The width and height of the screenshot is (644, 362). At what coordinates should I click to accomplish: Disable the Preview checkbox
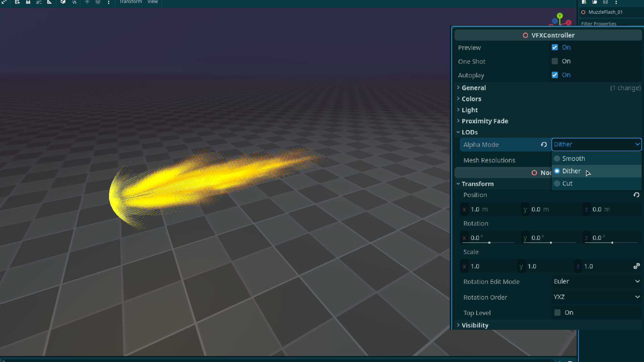(555, 47)
